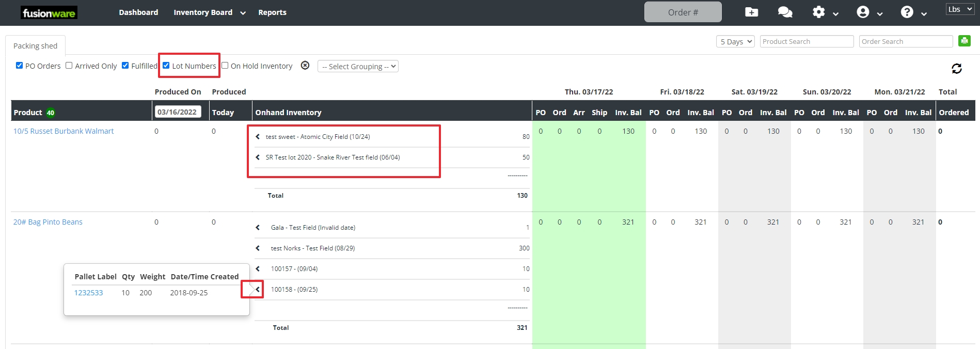Go to the Reports menu item
This screenshot has height=349, width=980.
coord(272,12)
